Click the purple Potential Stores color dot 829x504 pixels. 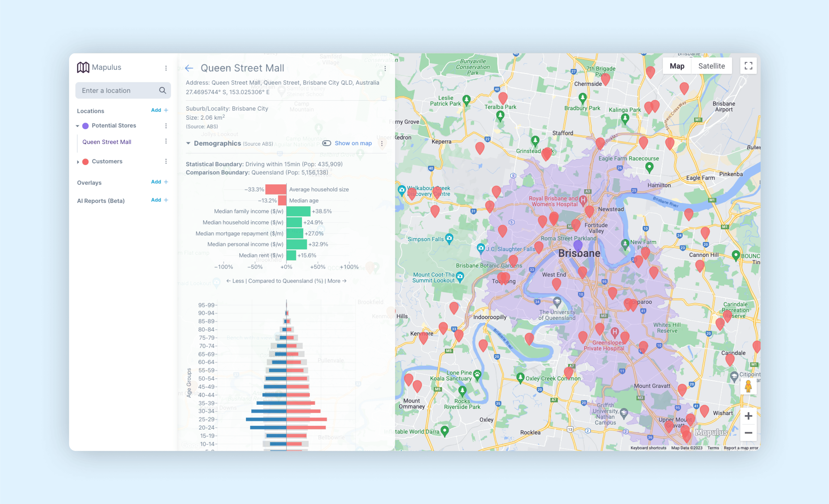point(86,126)
